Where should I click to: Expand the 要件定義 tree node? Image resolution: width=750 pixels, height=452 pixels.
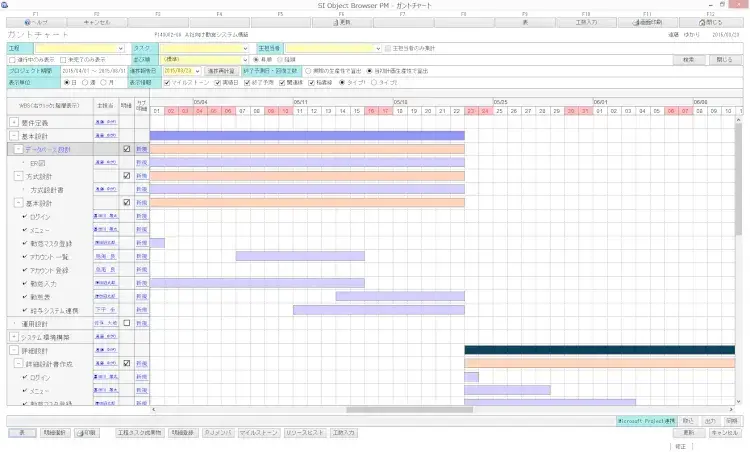click(13, 121)
